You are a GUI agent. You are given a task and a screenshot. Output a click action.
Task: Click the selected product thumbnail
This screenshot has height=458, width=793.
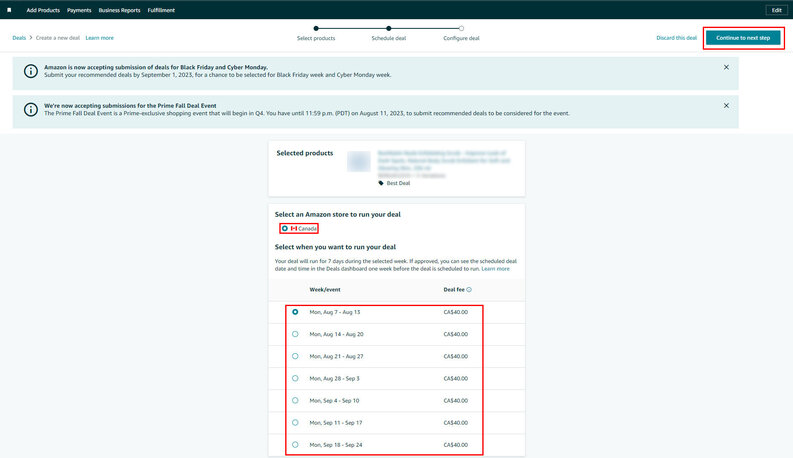[x=359, y=162]
